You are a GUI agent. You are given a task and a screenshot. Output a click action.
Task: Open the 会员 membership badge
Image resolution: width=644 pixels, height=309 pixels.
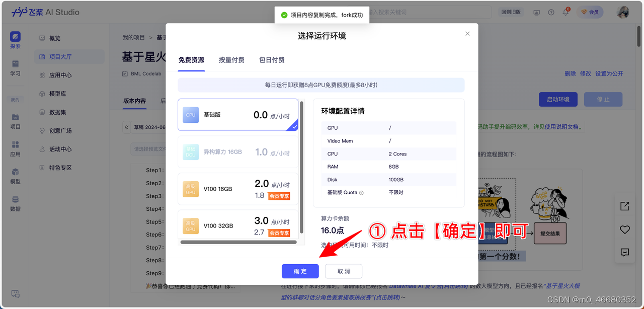tap(590, 12)
